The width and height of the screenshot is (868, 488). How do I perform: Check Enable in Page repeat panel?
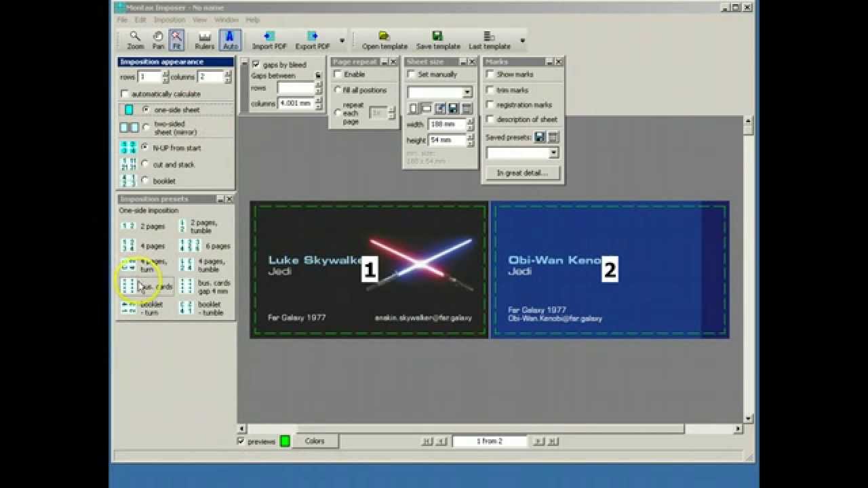(338, 75)
